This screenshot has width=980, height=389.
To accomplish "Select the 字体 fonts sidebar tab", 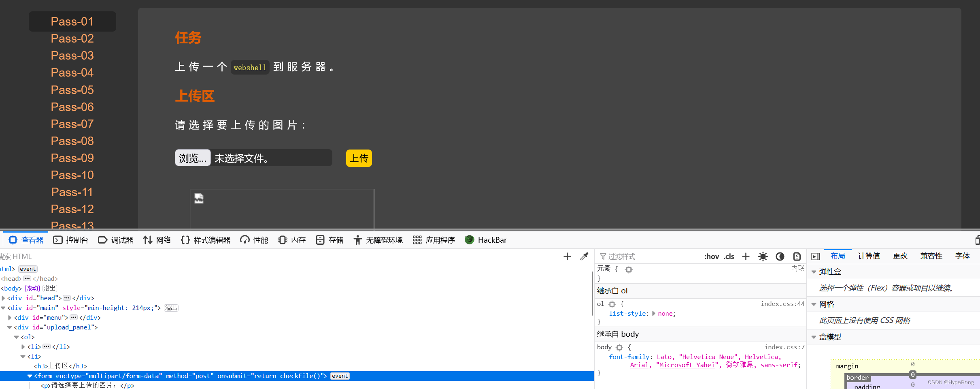I will click(963, 256).
